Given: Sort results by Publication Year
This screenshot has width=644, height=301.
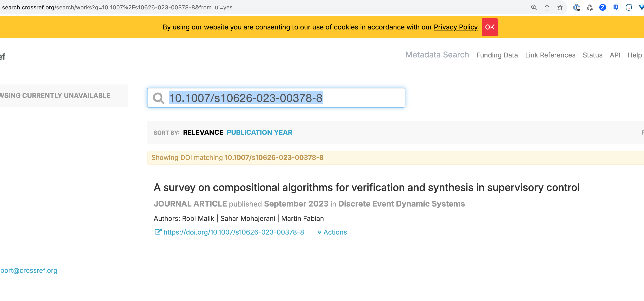Looking at the screenshot, I should (259, 132).
